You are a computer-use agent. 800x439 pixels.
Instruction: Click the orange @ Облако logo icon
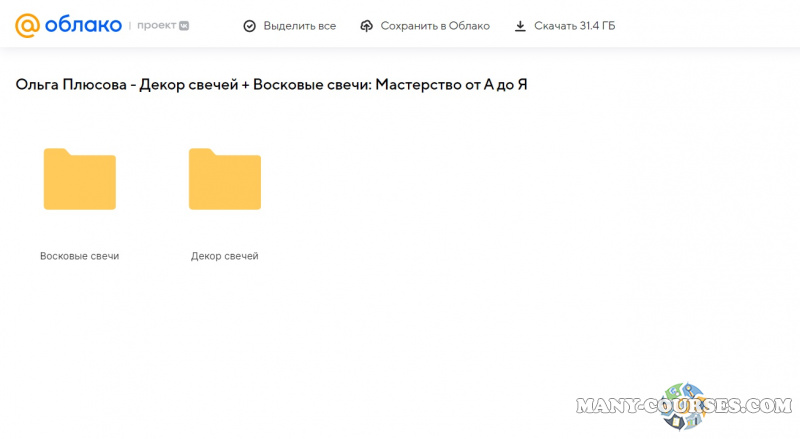(x=28, y=24)
